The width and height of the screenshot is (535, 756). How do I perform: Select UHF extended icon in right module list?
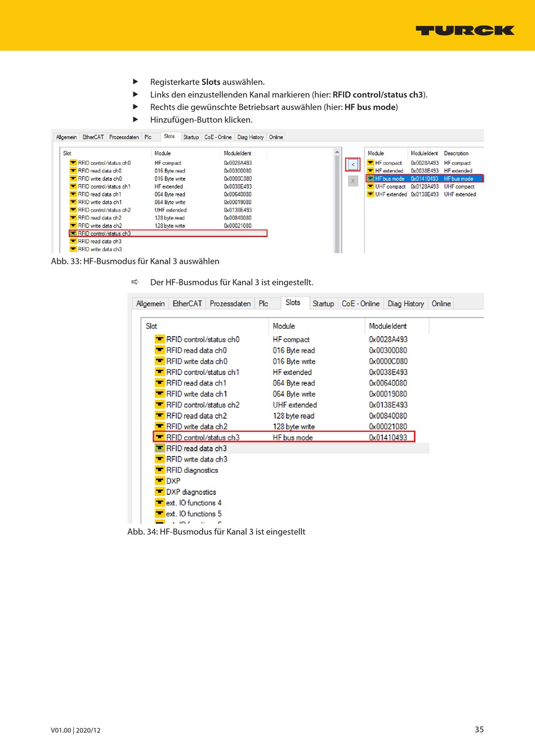371,194
